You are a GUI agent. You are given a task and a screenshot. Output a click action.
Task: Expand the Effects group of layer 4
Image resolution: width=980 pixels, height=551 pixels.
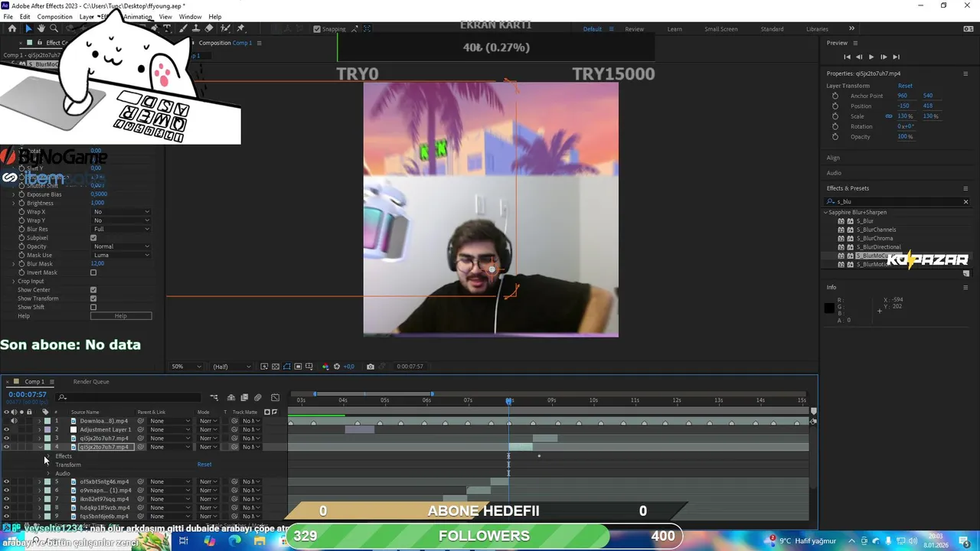tap(47, 456)
